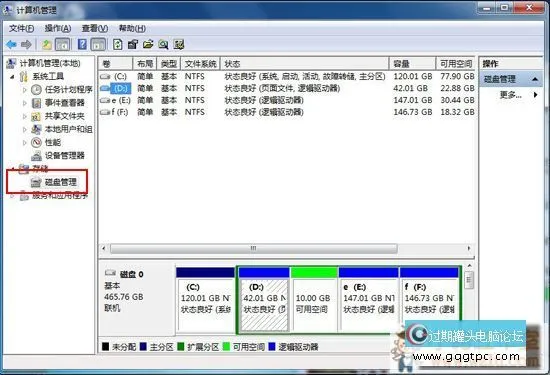550x375 pixels.
Task: Select 性能 tree item
Action: click(53, 142)
